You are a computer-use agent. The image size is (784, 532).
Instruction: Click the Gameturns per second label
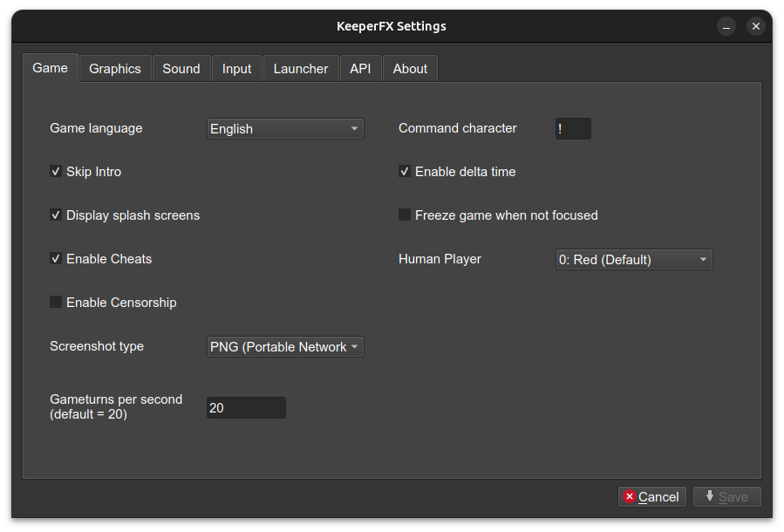coord(116,406)
